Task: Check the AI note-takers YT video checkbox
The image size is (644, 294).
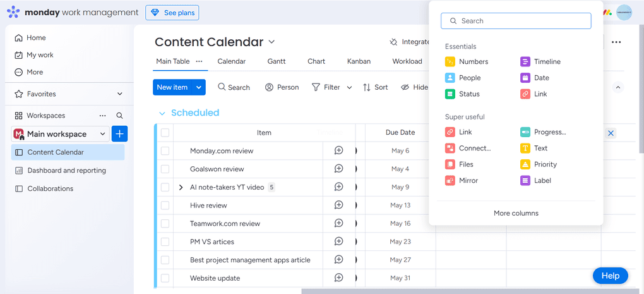Action: 165,187
